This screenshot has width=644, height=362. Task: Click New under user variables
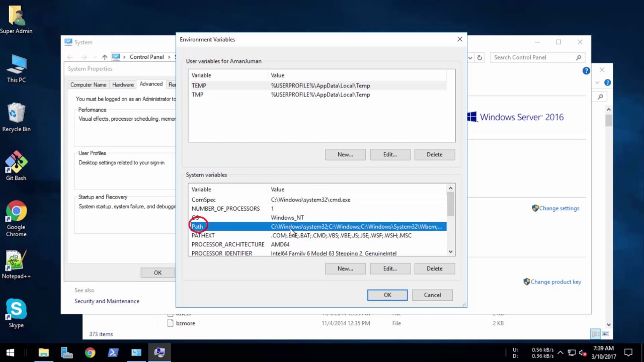345,154
